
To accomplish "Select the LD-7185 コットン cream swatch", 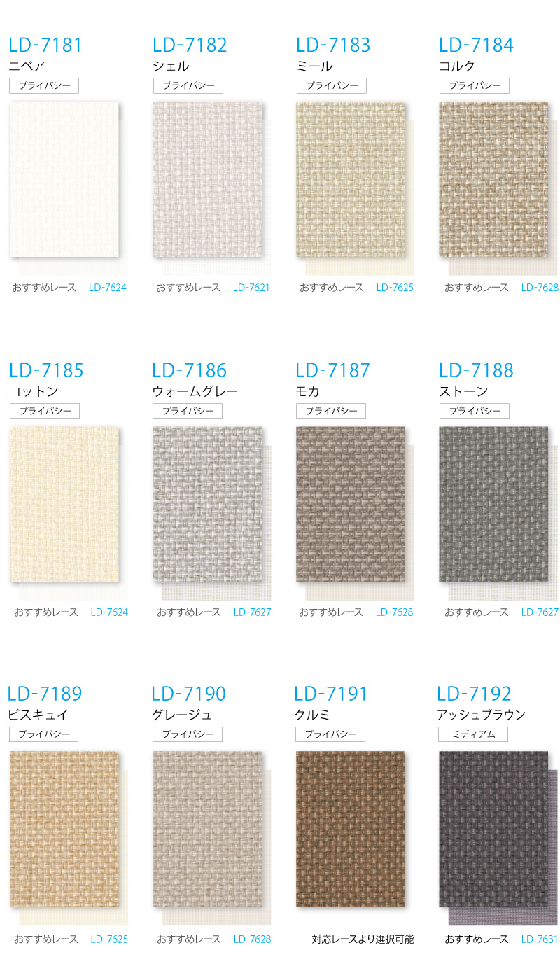I will (64, 505).
